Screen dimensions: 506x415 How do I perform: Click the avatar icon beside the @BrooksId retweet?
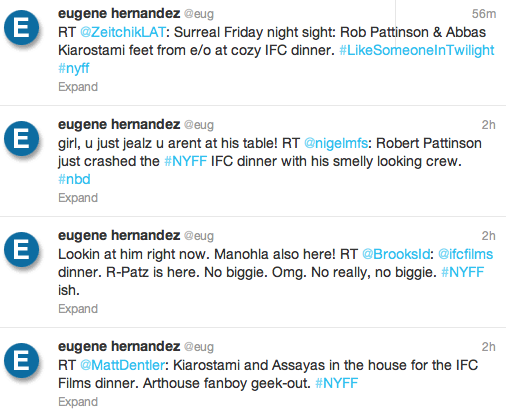click(22, 250)
